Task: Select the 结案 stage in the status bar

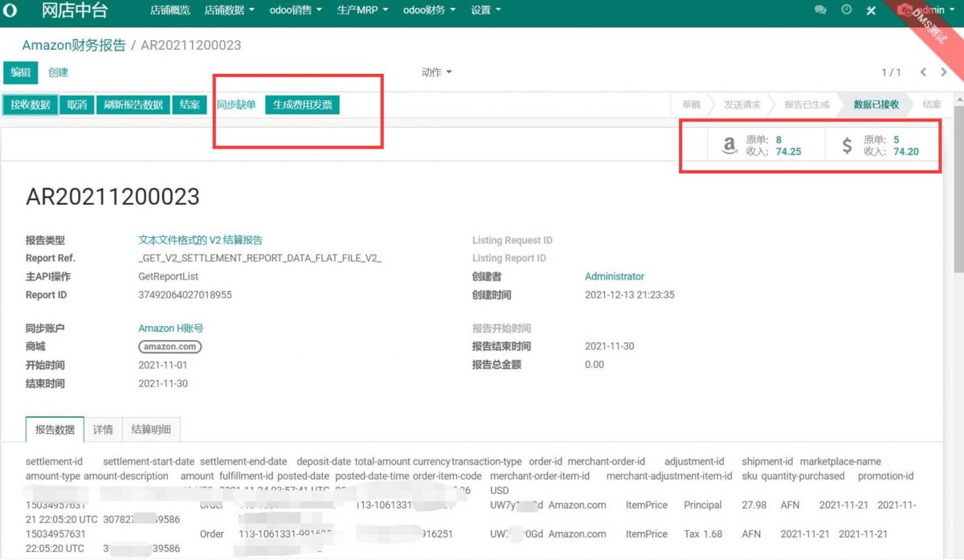Action: tap(930, 104)
